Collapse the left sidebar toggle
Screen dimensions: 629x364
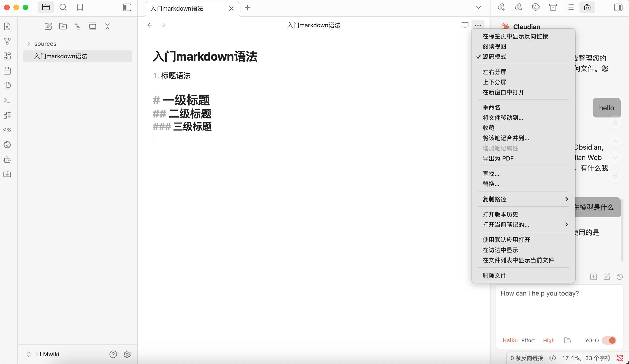coord(127,7)
